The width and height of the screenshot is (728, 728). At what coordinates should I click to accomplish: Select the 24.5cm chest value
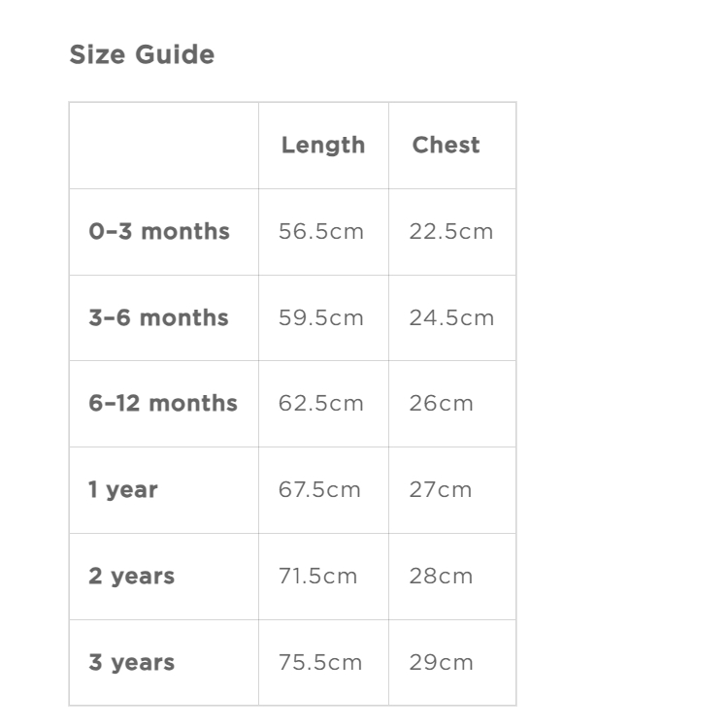pyautogui.click(x=450, y=318)
